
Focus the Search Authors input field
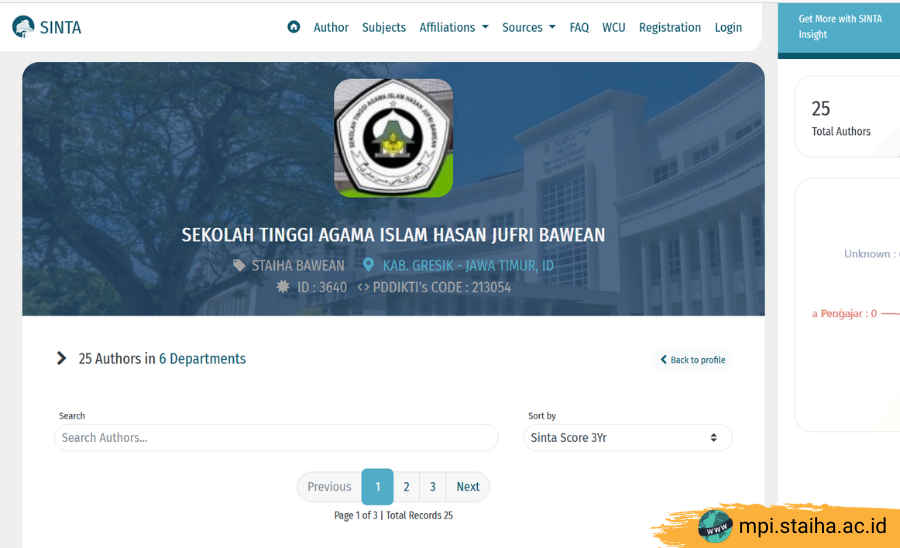276,437
